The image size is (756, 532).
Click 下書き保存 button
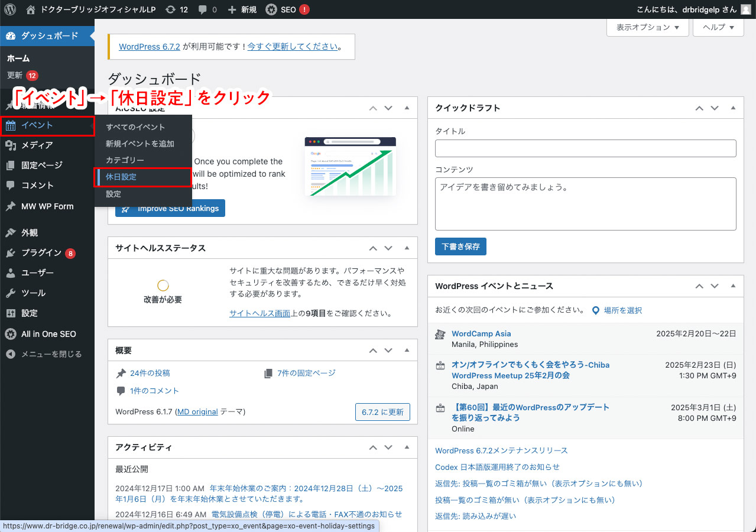tap(460, 246)
